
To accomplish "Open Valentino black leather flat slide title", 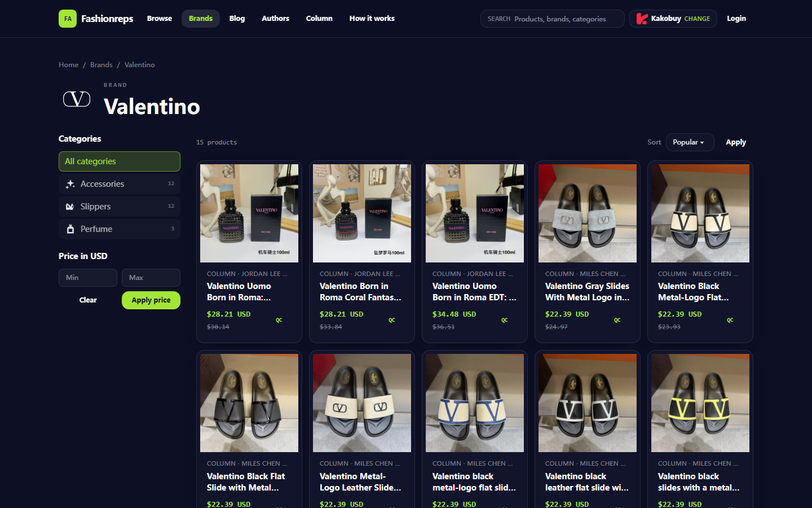I will (587, 482).
